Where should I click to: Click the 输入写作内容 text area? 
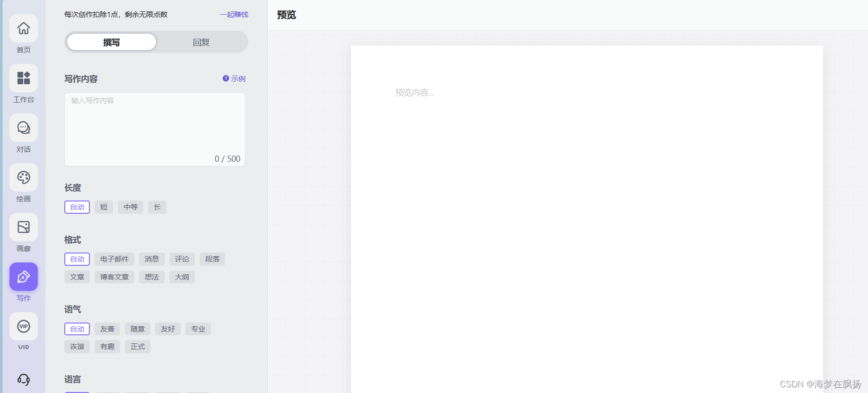point(155,129)
